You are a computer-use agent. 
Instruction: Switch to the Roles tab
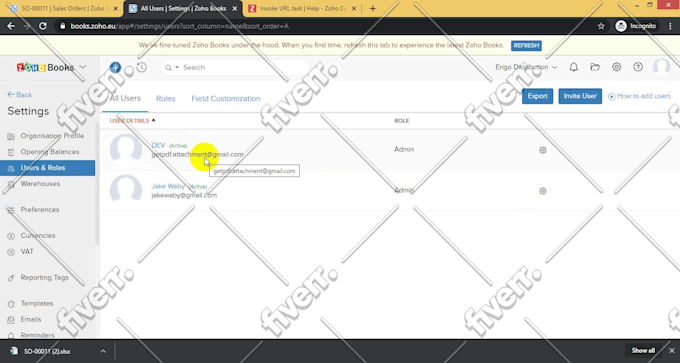pyautogui.click(x=166, y=99)
